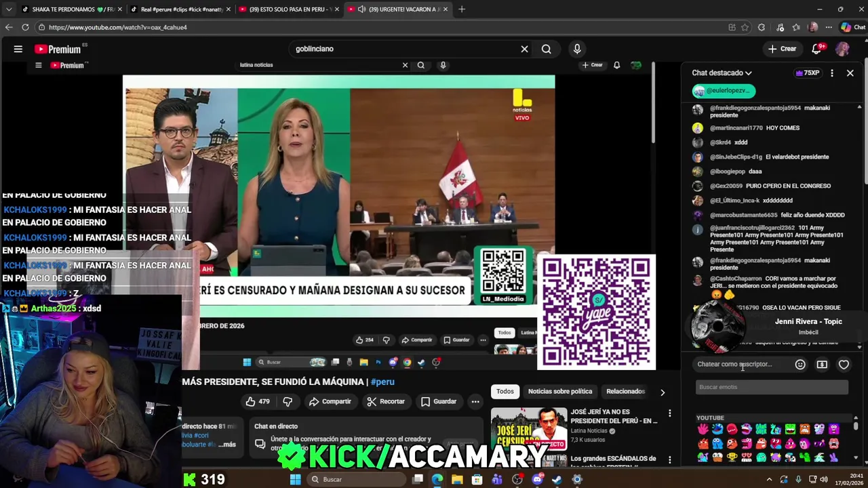Bookmark page with star icon
868x488 pixels.
(x=745, y=27)
